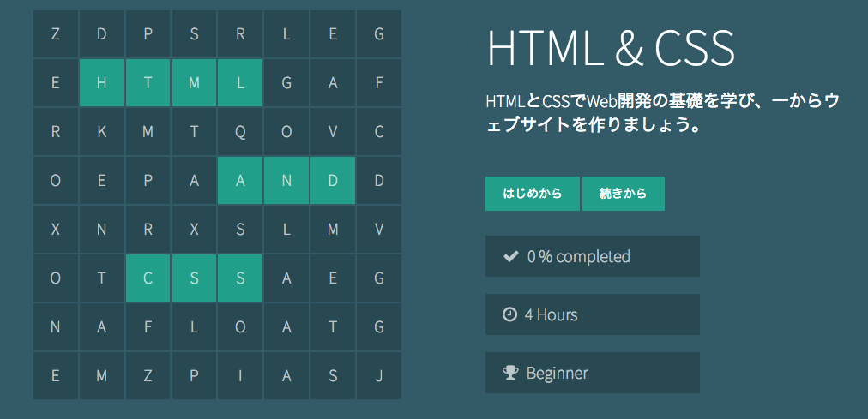The height and width of the screenshot is (419, 868).
Task: Select the highlighted L tile of HTML
Action: coord(240,83)
